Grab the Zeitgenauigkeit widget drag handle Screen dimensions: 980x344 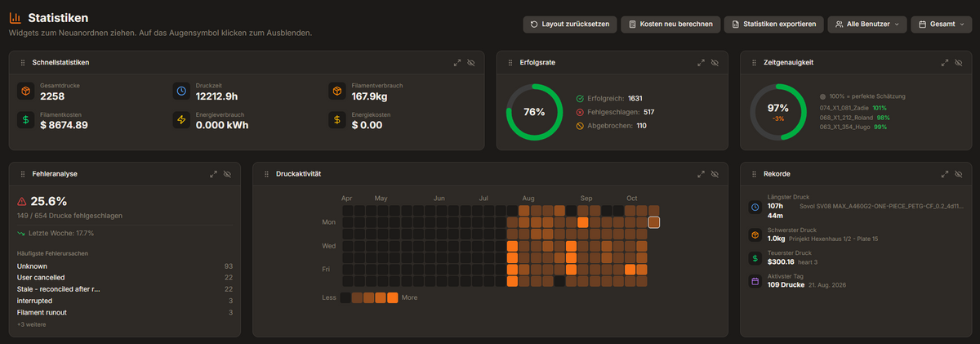point(754,62)
